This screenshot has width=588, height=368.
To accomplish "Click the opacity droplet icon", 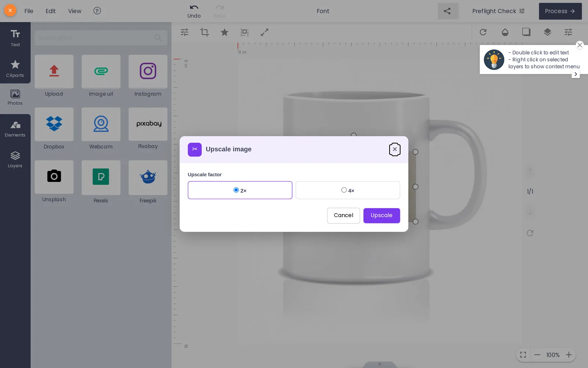I will point(505,32).
